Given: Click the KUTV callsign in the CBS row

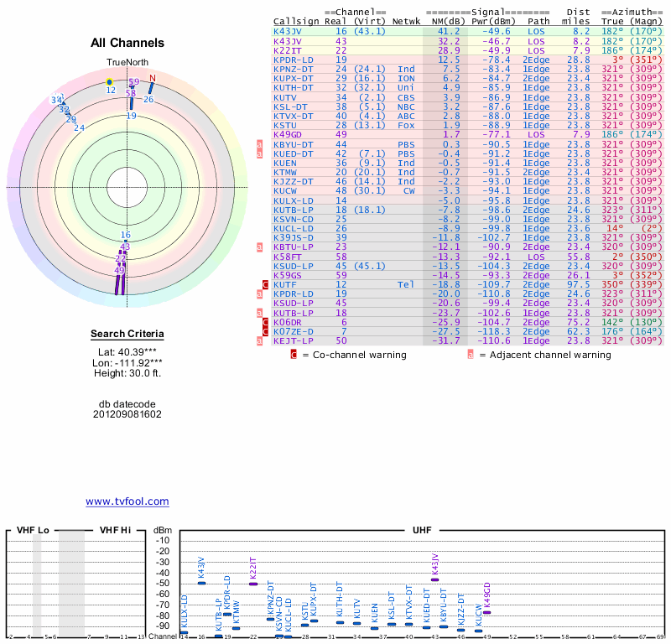Looking at the screenshot, I should (x=285, y=97).
